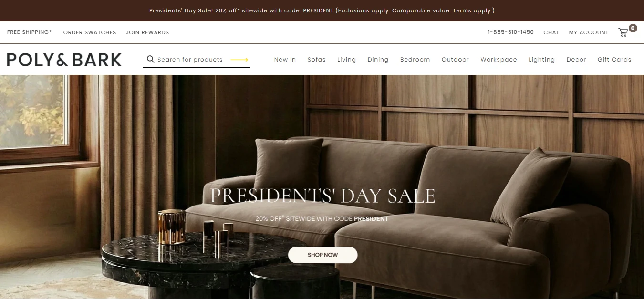644x299 pixels.
Task: Open the Bedroom category
Action: (x=415, y=60)
